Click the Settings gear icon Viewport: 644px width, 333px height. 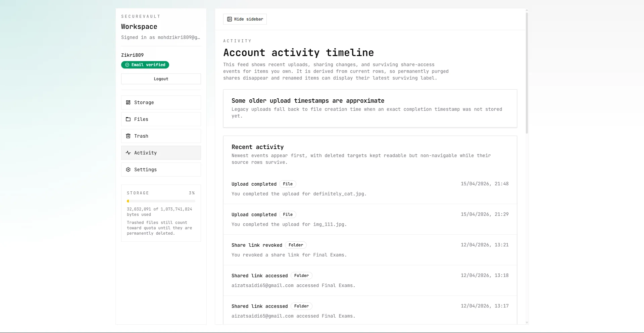pyautogui.click(x=128, y=170)
